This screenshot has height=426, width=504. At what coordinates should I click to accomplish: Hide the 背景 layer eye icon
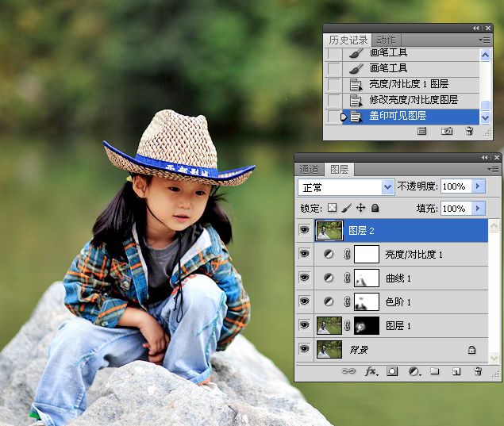[305, 349]
